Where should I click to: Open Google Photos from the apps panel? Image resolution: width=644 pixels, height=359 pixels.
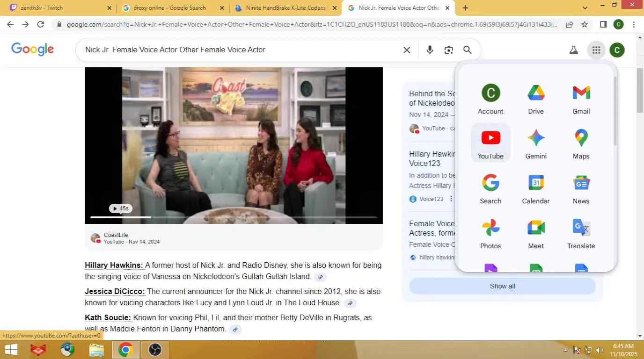click(490, 233)
